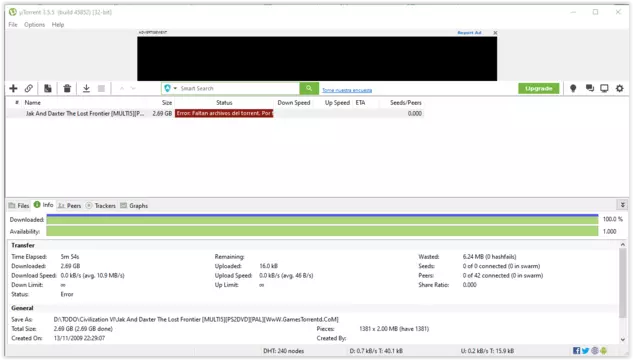Image resolution: width=633 pixels, height=360 pixels.
Task: Remove torrent with the trash icon
Action: 67,88
